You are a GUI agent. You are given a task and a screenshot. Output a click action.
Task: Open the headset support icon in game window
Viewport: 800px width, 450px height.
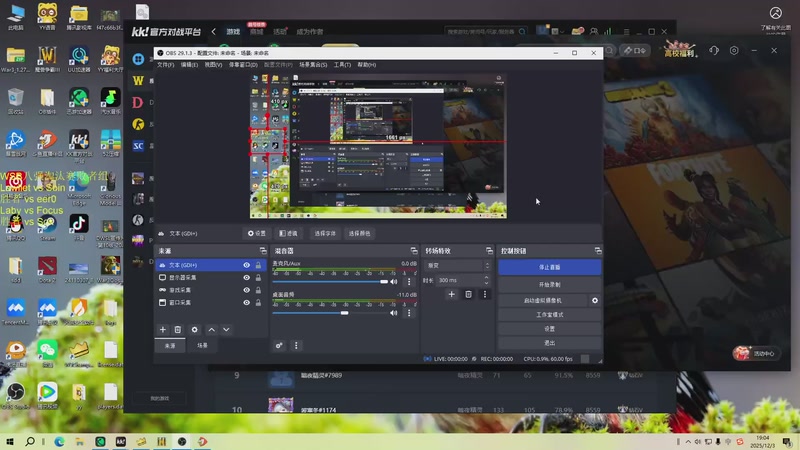[714, 51]
